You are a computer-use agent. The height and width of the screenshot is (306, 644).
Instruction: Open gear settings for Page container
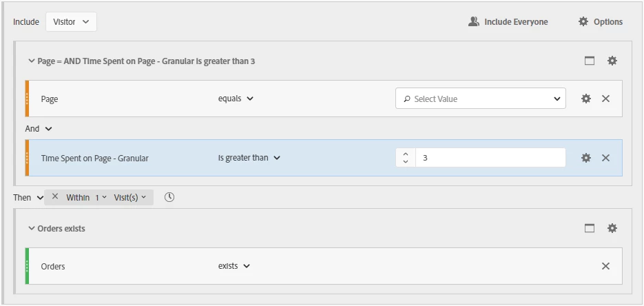click(612, 61)
